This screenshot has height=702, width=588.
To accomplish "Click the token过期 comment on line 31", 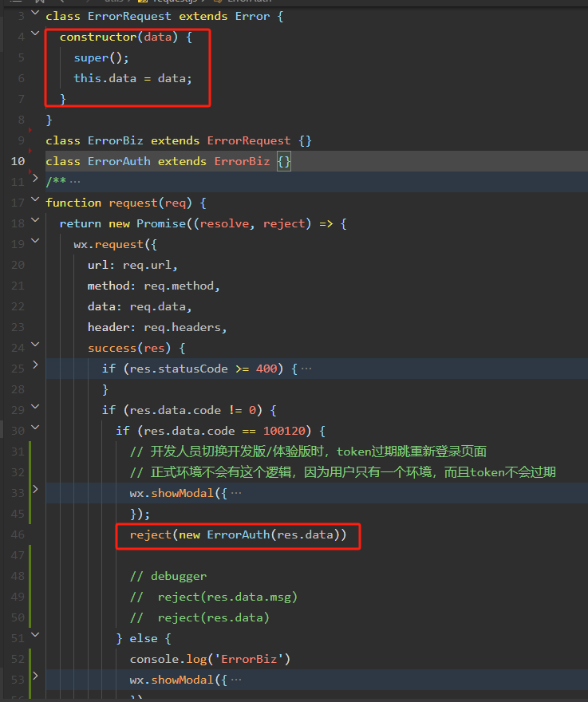I will (308, 452).
